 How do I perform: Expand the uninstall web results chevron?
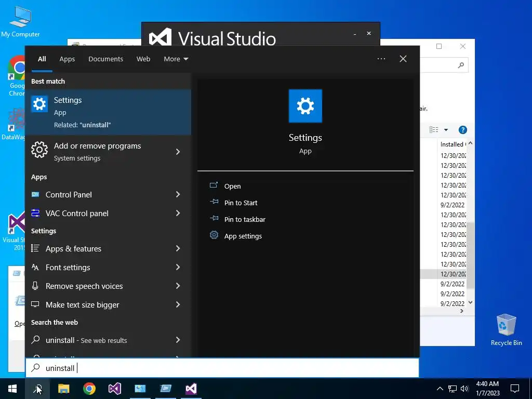(178, 340)
